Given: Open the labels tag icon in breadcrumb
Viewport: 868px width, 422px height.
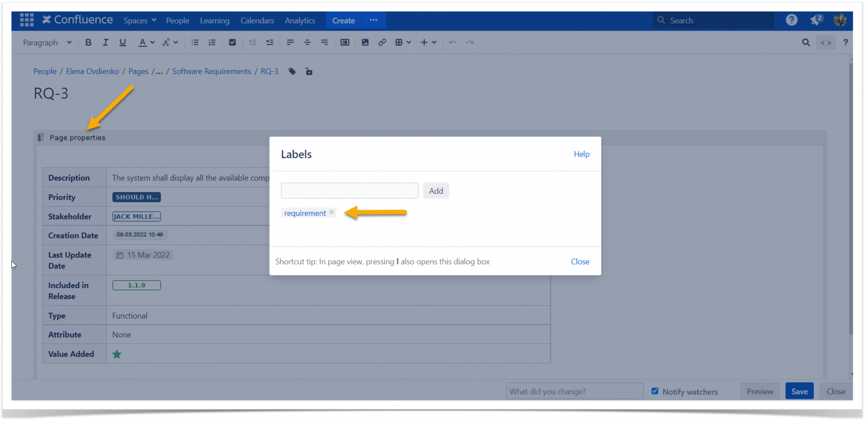Looking at the screenshot, I should point(292,71).
